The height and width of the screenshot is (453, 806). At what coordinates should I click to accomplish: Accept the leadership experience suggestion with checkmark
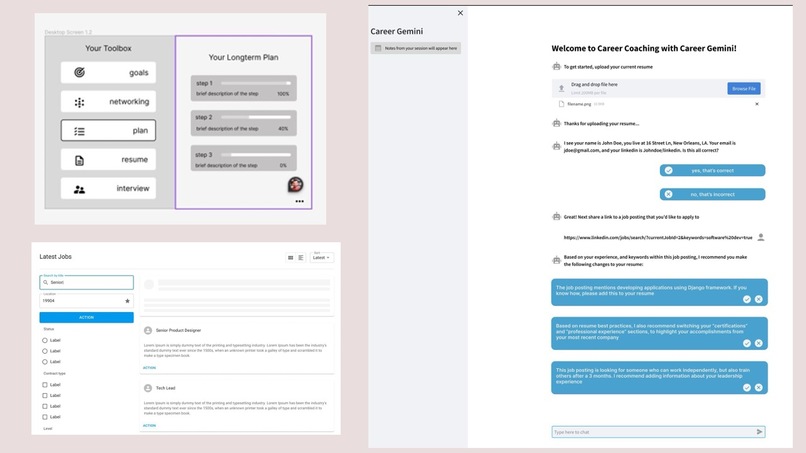[x=747, y=388]
